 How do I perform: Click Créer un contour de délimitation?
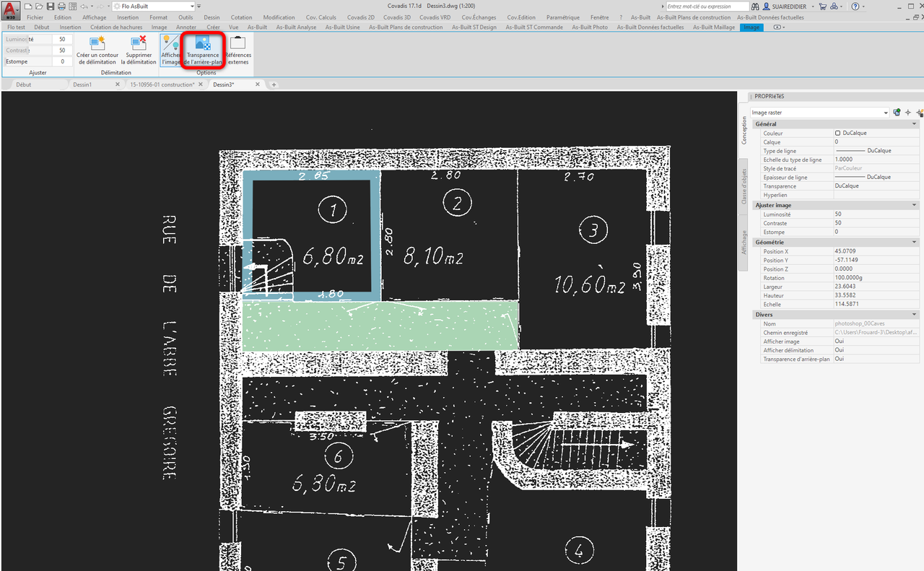pyautogui.click(x=97, y=50)
